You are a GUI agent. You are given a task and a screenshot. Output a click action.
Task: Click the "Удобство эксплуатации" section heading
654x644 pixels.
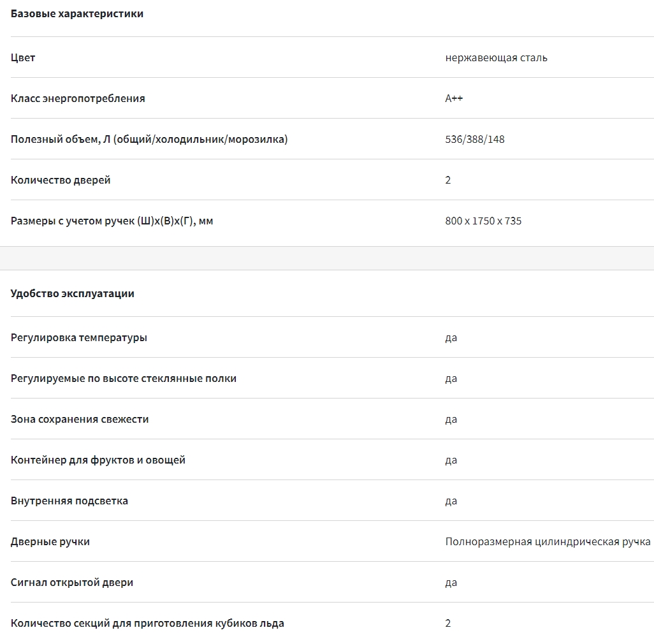point(73,294)
